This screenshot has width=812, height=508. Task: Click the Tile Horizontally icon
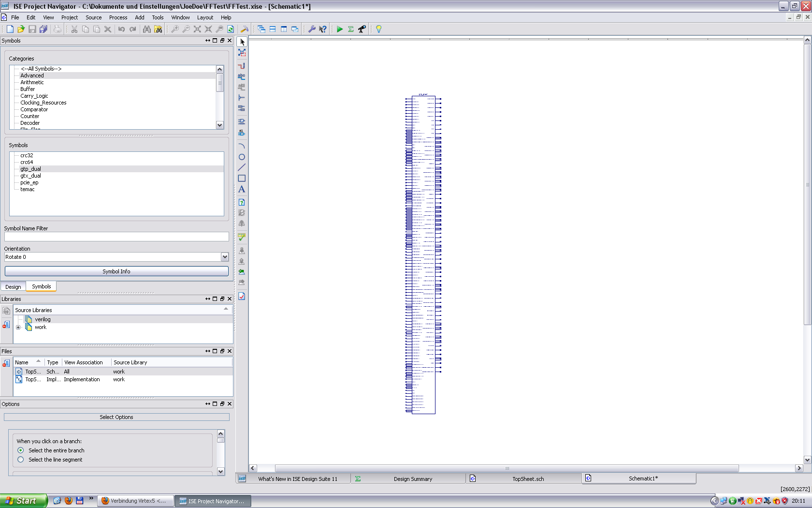click(273, 29)
